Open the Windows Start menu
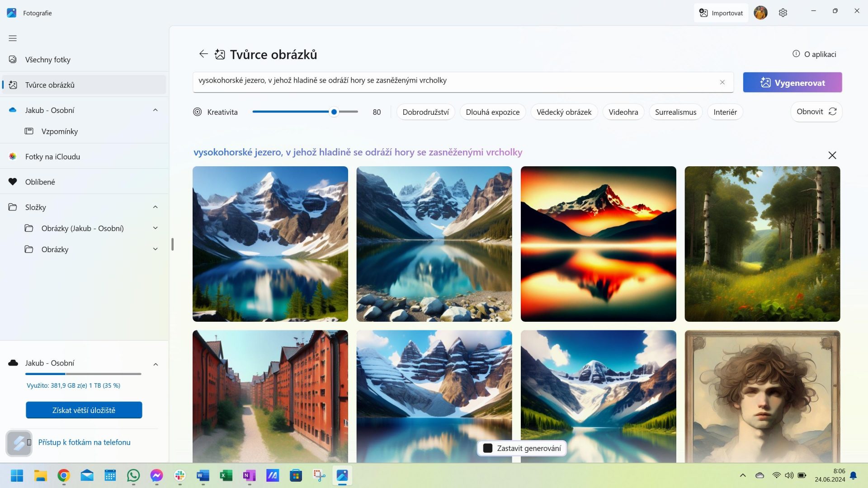Viewport: 868px width, 488px height. click(x=17, y=475)
